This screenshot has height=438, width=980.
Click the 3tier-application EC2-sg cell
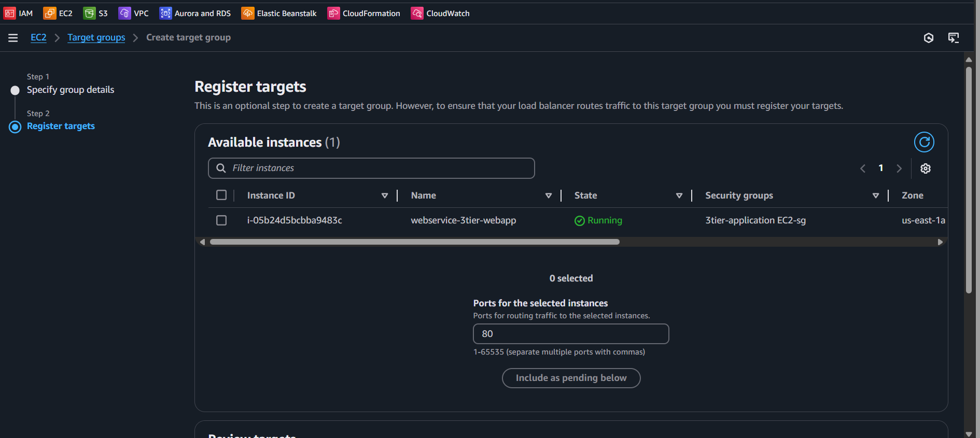pos(755,220)
